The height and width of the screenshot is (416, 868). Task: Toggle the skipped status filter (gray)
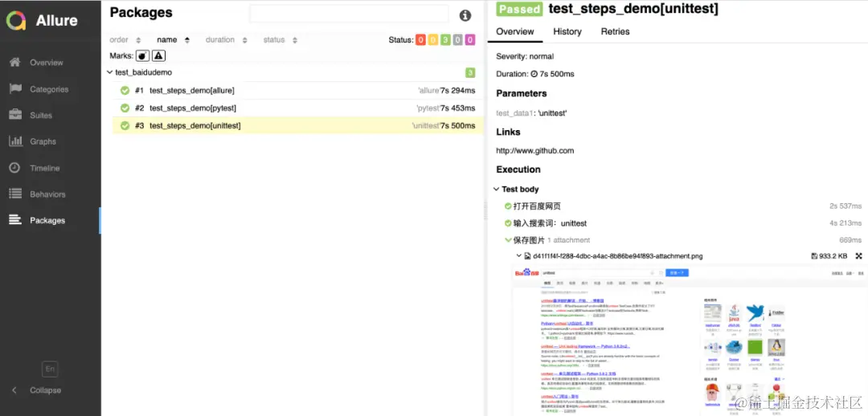[x=457, y=40]
